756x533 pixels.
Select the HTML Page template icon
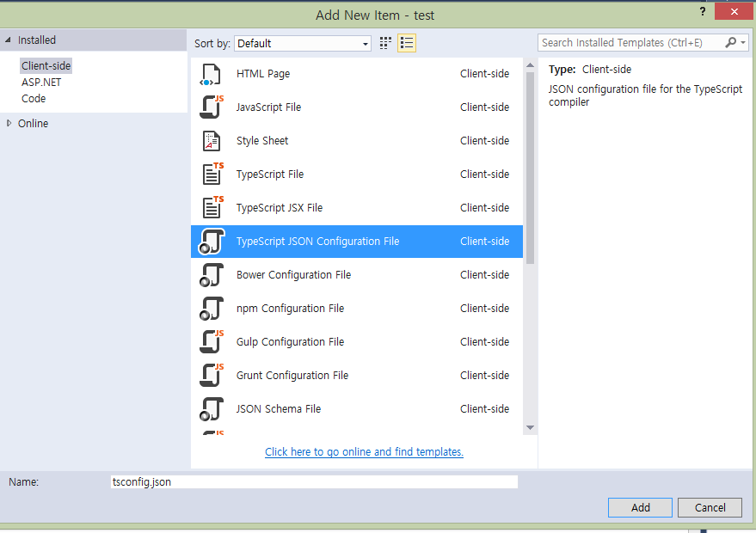pyautogui.click(x=210, y=74)
